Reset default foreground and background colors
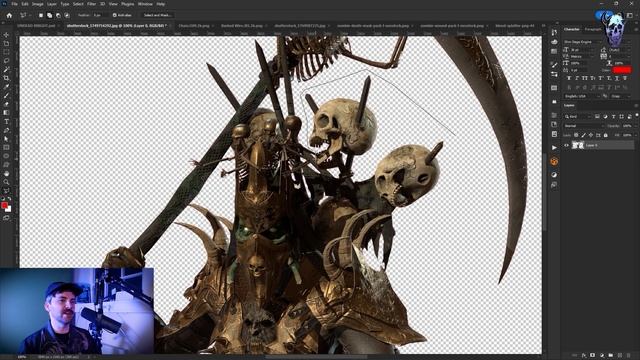This screenshot has height=360, width=640. pyautogui.click(x=3, y=199)
